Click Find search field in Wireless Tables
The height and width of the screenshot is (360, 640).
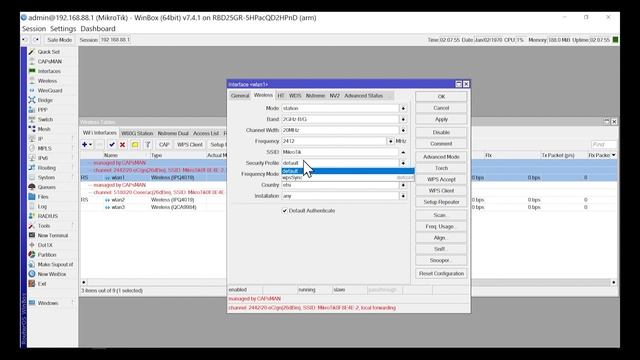tap(603, 144)
